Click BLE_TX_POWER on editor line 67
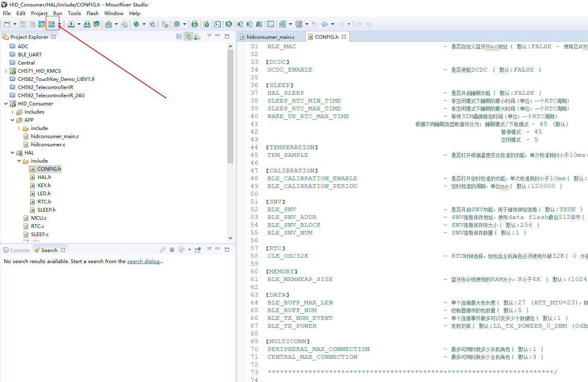The image size is (588, 382). point(292,326)
